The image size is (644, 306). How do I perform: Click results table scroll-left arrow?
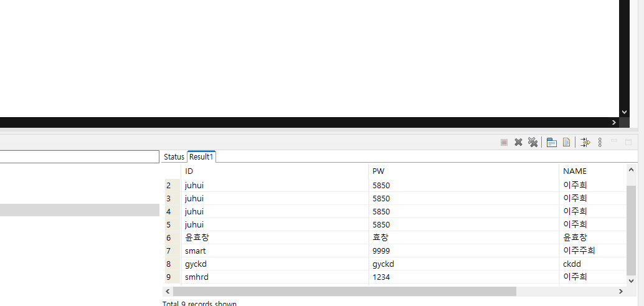(168, 291)
